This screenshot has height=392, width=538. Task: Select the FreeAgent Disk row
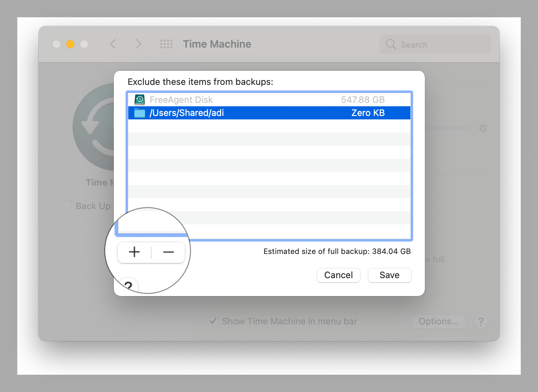269,100
